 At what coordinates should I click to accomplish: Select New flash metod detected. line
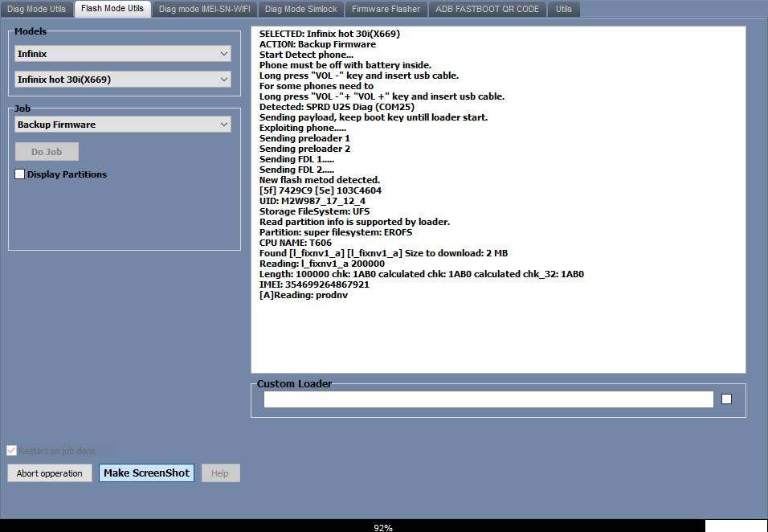[x=320, y=180]
